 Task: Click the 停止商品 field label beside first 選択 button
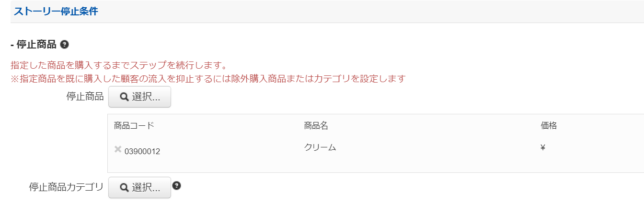[85, 97]
